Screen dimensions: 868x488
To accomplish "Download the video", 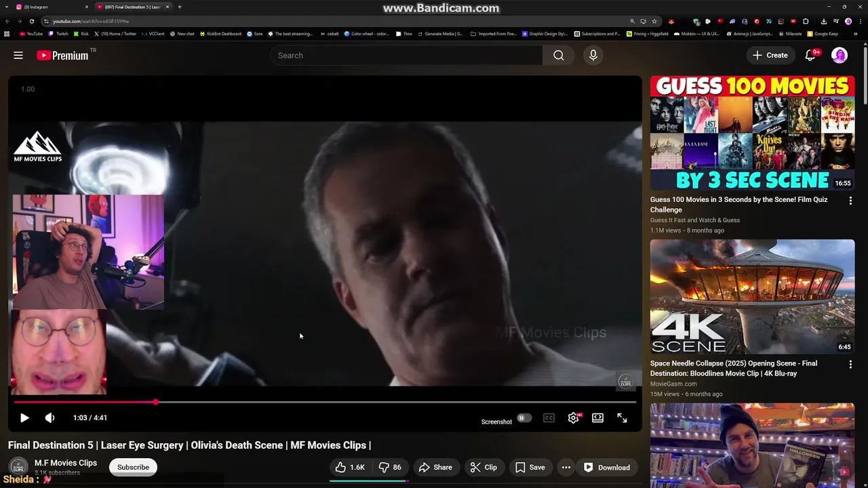I will (x=607, y=468).
